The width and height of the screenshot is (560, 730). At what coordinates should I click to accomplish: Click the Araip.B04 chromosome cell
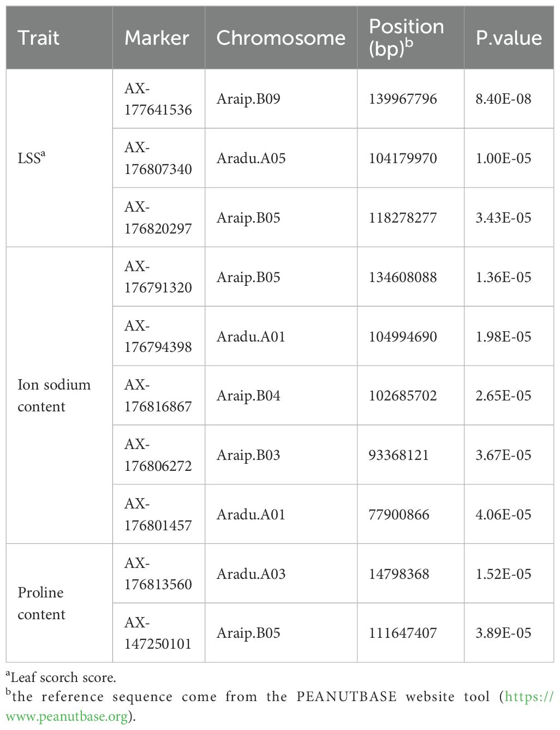point(248,396)
